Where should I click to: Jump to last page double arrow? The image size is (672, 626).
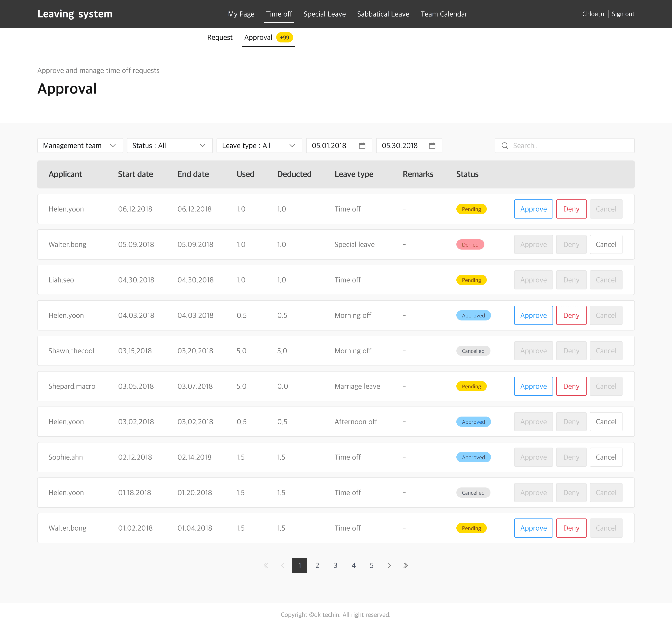click(406, 565)
